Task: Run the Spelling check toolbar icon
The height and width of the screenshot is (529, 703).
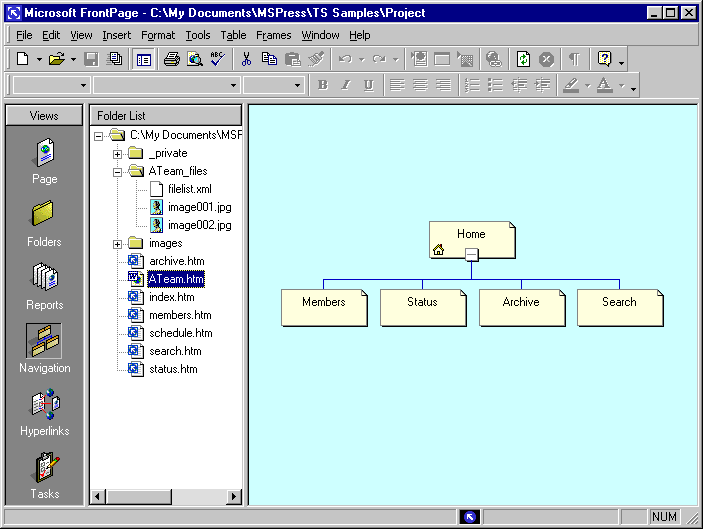Action: tap(217, 59)
